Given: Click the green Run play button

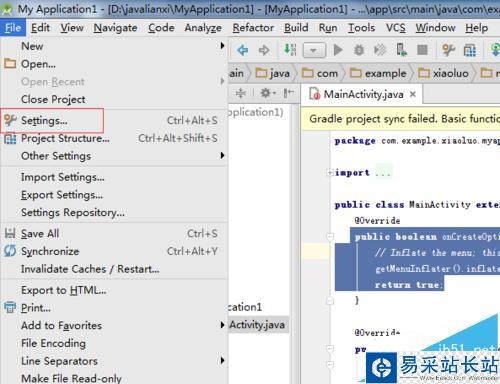Looking at the screenshot, I should point(338,50).
